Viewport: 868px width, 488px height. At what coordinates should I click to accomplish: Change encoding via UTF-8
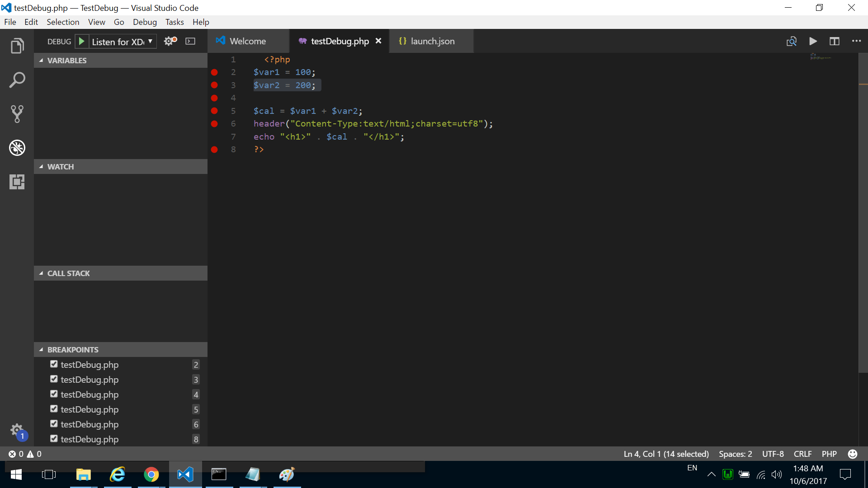tap(773, 454)
